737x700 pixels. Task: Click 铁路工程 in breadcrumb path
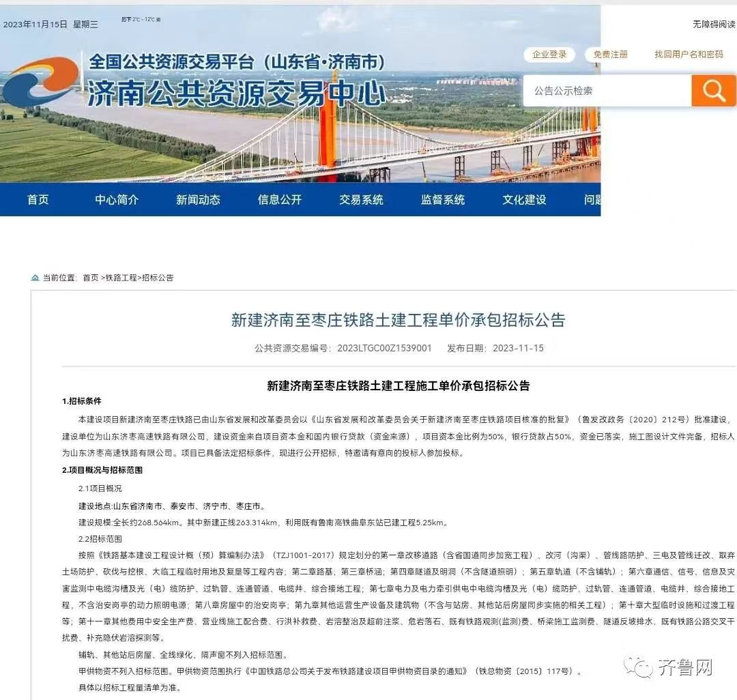tap(121, 278)
